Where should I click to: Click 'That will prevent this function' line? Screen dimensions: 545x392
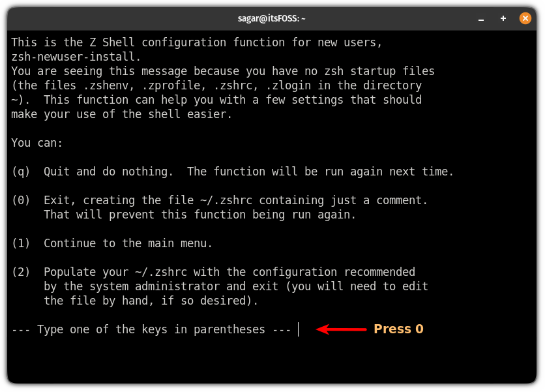[200, 215]
